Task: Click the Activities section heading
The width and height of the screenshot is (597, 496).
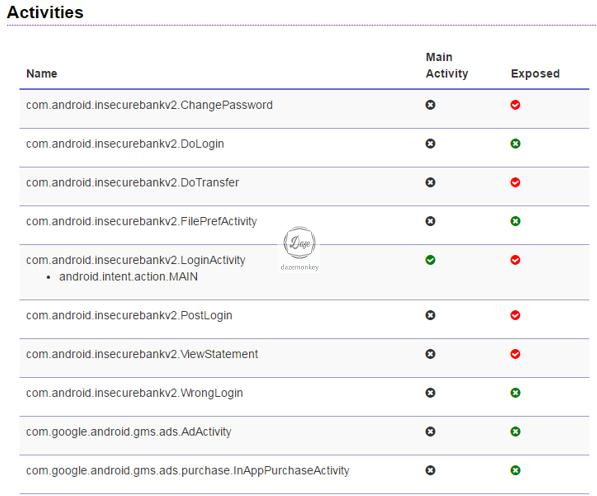Action: 45,12
